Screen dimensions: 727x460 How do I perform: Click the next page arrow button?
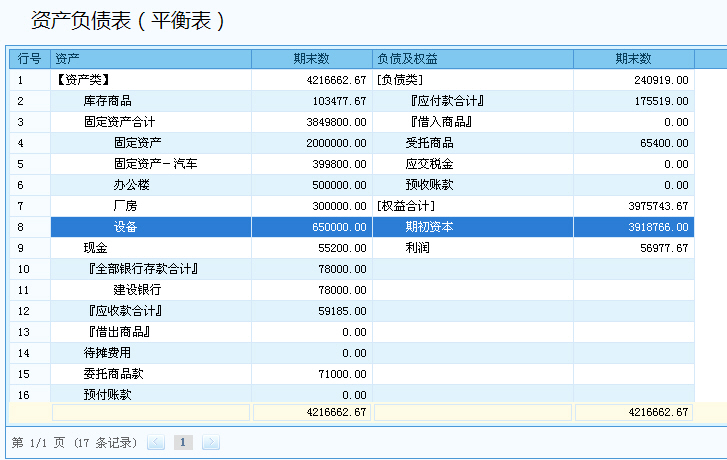pos(210,442)
